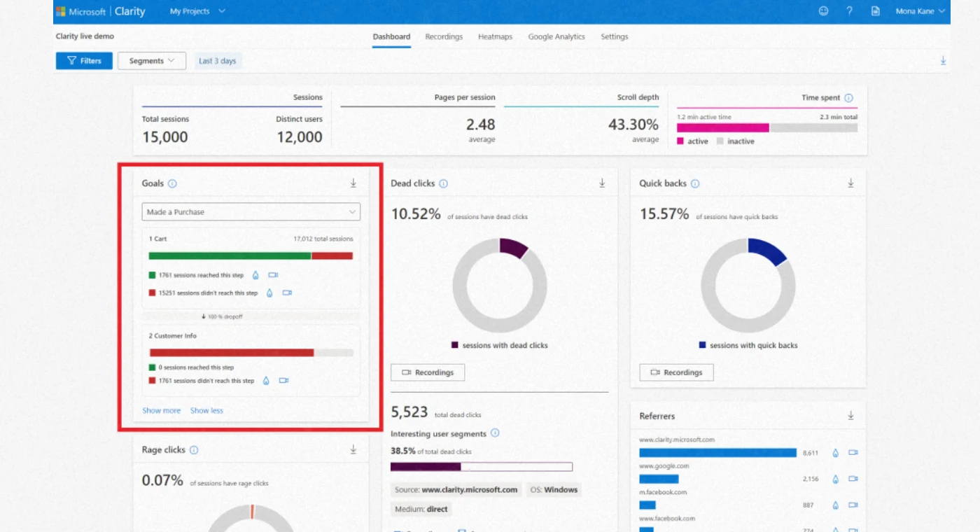Open the Made a Purchase goal dropdown
The height and width of the screenshot is (532, 980).
[x=251, y=211]
